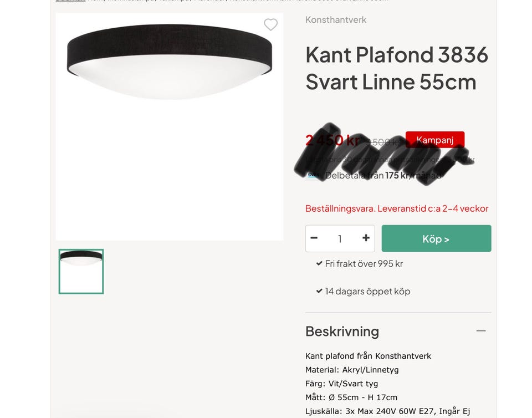Click the red 2 450 kr campaign price

pos(332,140)
